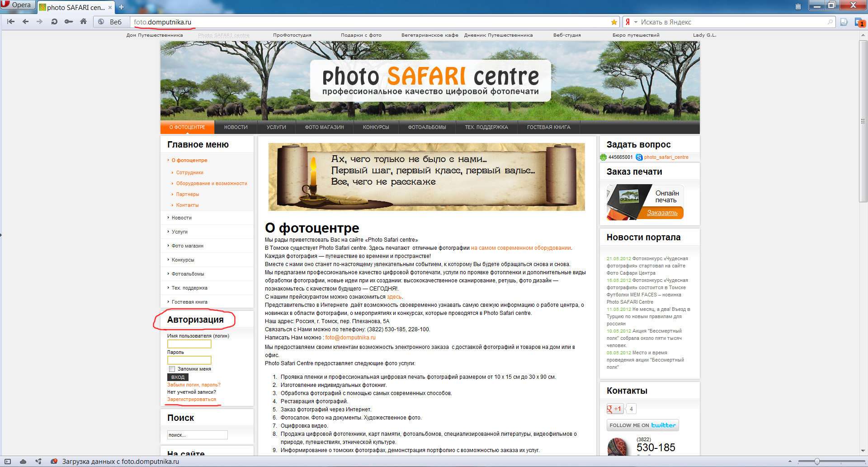Open Фотоальбомы in the sidebar menu
The image size is (868, 467).
(x=188, y=274)
